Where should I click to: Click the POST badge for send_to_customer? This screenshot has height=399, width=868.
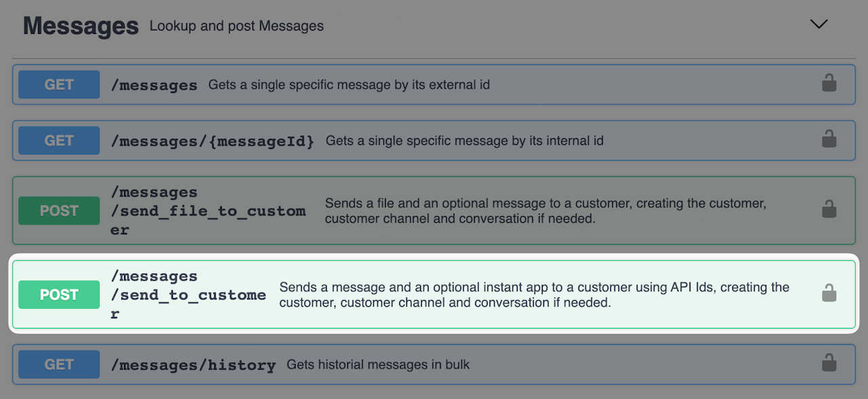(x=59, y=295)
